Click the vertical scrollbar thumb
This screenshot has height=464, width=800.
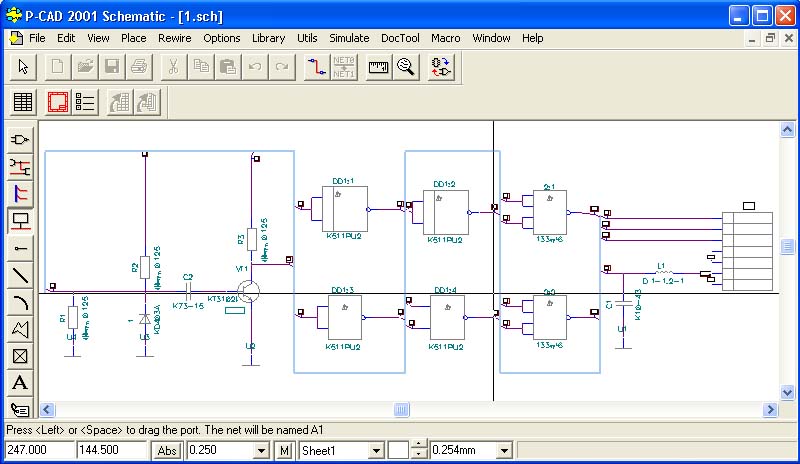[x=787, y=247]
